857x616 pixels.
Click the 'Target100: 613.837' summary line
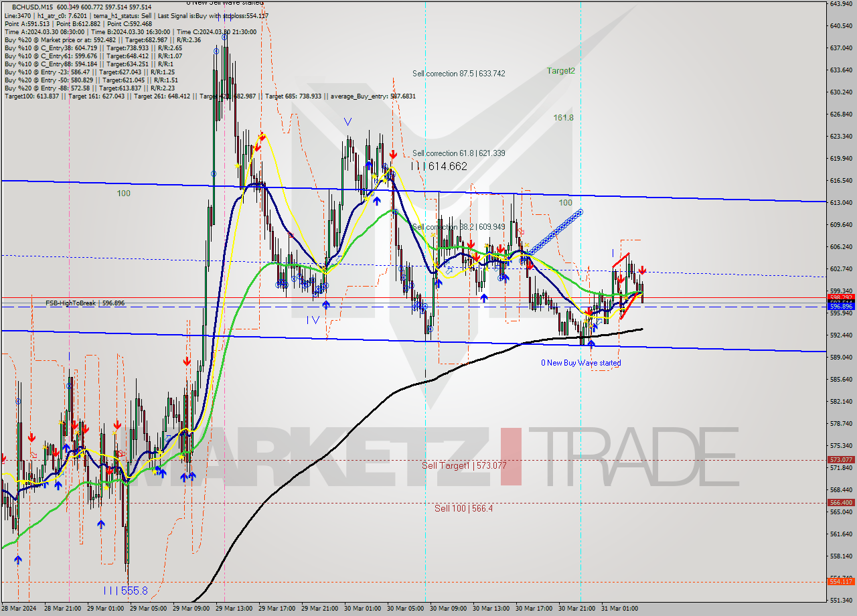210,96
